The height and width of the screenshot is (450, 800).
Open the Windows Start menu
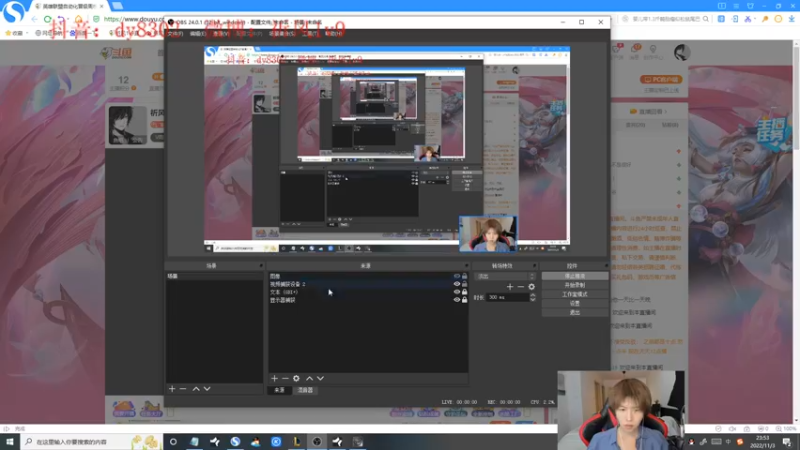pos(10,442)
